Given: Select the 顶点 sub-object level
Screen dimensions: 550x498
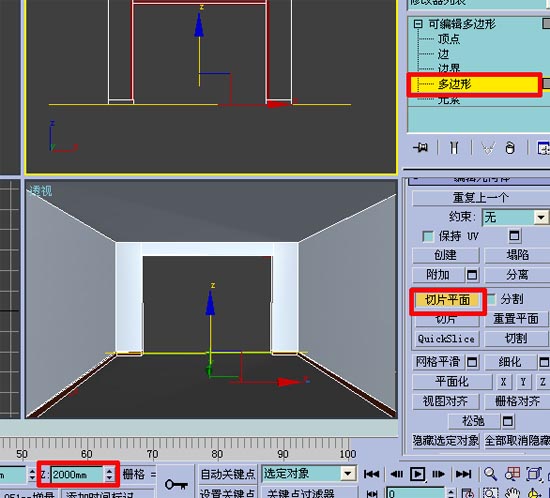Looking at the screenshot, I should pos(449,39).
